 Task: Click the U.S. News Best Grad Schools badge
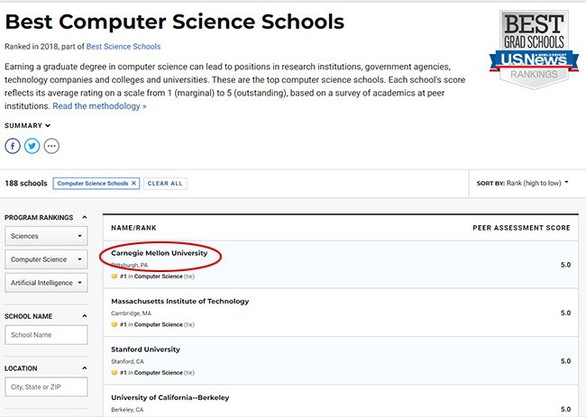tap(534, 49)
